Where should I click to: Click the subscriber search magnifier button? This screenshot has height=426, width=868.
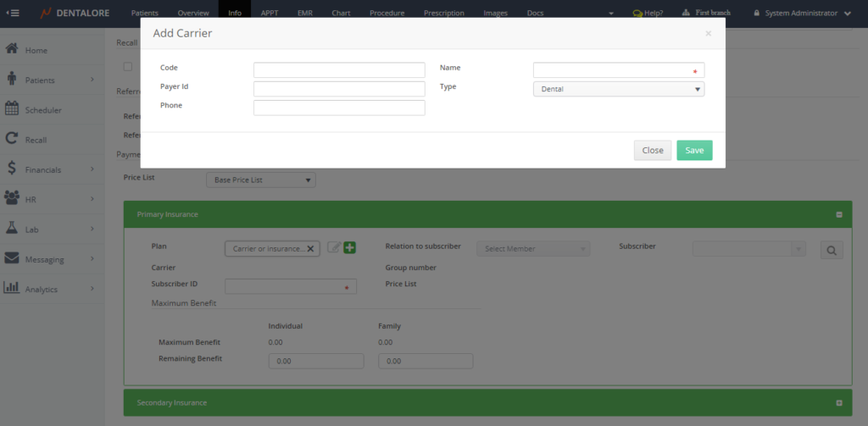(831, 250)
